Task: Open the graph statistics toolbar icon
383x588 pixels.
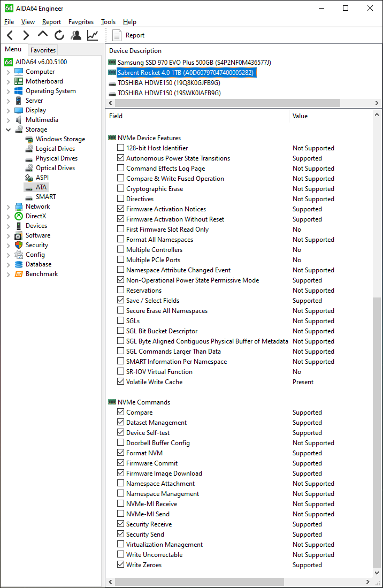Action: click(x=93, y=35)
